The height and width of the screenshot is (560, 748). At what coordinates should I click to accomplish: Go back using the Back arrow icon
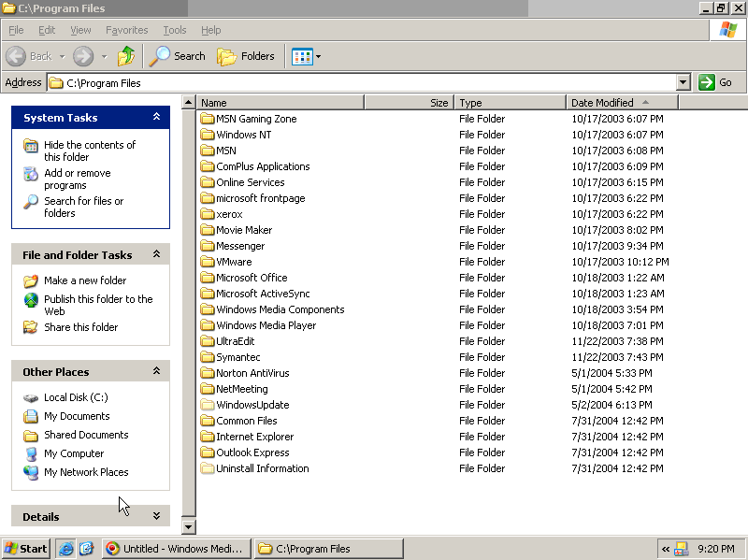click(16, 56)
